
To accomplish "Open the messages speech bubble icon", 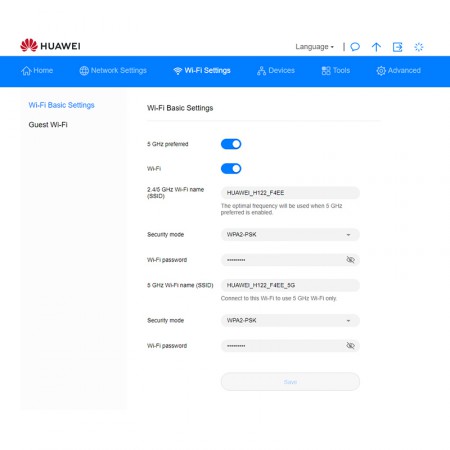I will pos(355,47).
